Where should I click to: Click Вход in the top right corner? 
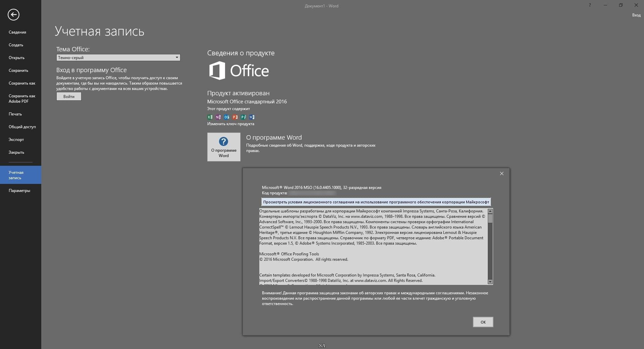636,15
